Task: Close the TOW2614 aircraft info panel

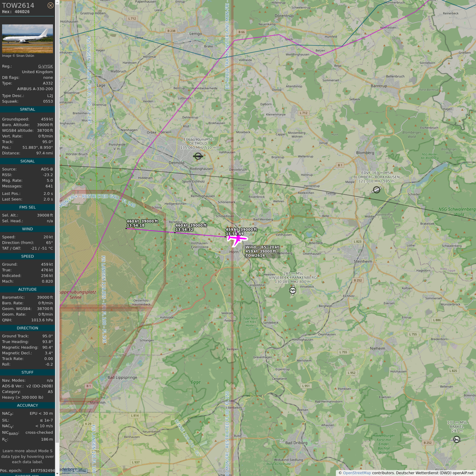Action: 50,5
